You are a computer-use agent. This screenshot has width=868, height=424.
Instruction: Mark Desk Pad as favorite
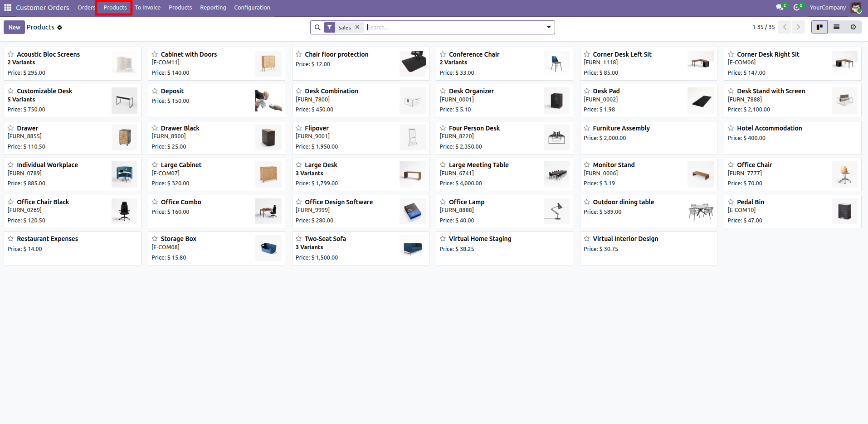coord(585,91)
